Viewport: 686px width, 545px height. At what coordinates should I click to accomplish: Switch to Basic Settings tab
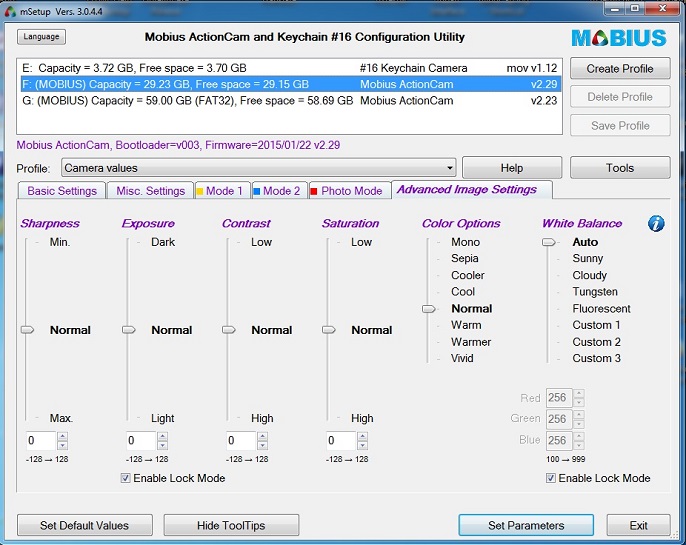click(x=62, y=191)
